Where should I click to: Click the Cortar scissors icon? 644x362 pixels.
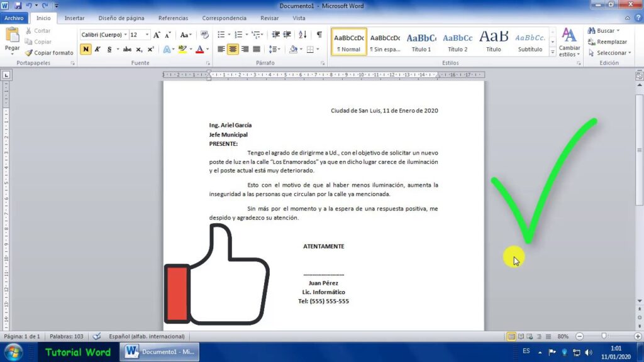point(28,31)
